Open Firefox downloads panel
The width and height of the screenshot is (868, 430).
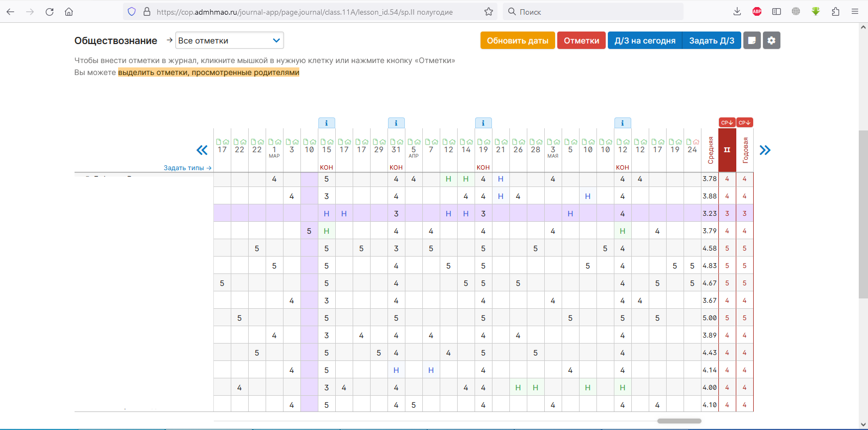[x=737, y=11]
